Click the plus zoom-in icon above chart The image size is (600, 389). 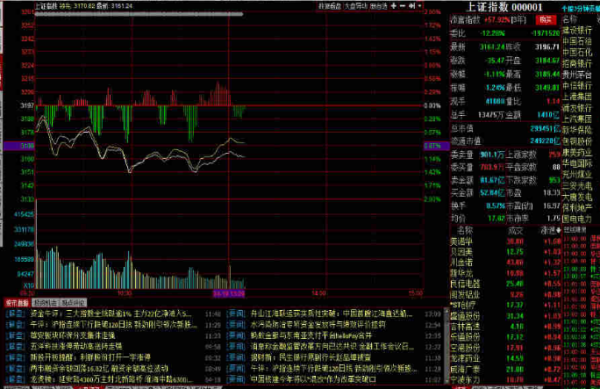tap(393, 6)
